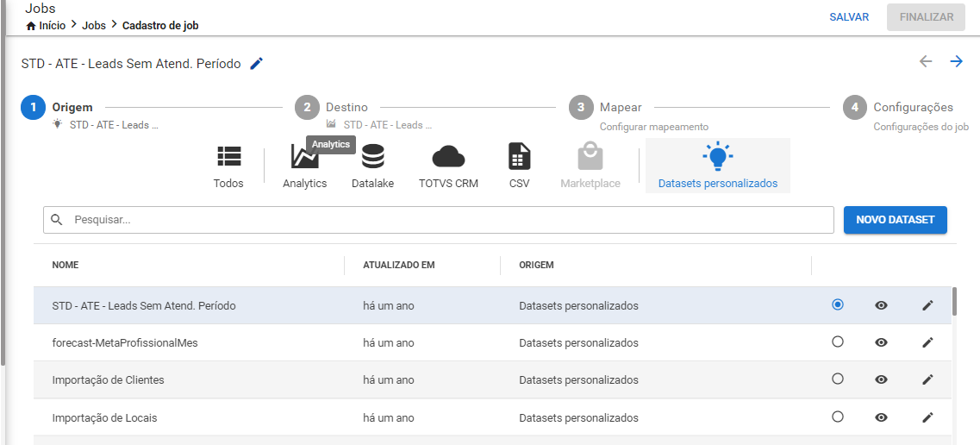This screenshot has width=980, height=445.
Task: Go to previous step with left arrow
Action: 926,61
